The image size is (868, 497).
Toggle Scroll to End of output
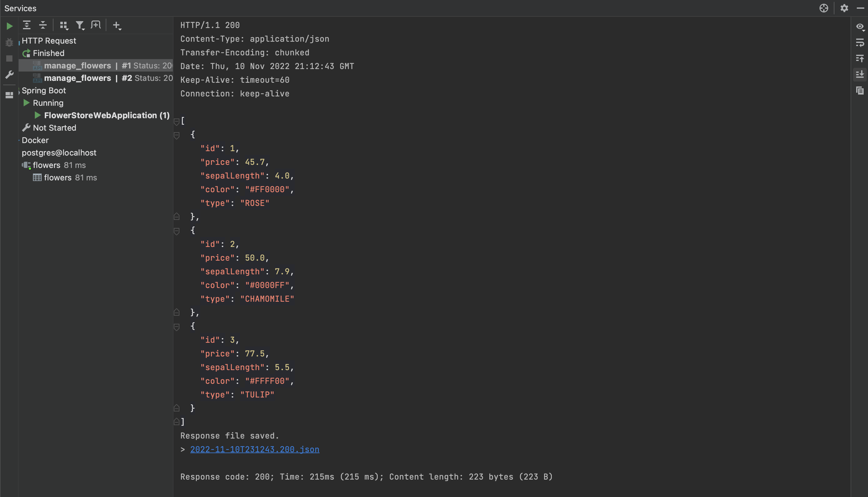(x=860, y=74)
